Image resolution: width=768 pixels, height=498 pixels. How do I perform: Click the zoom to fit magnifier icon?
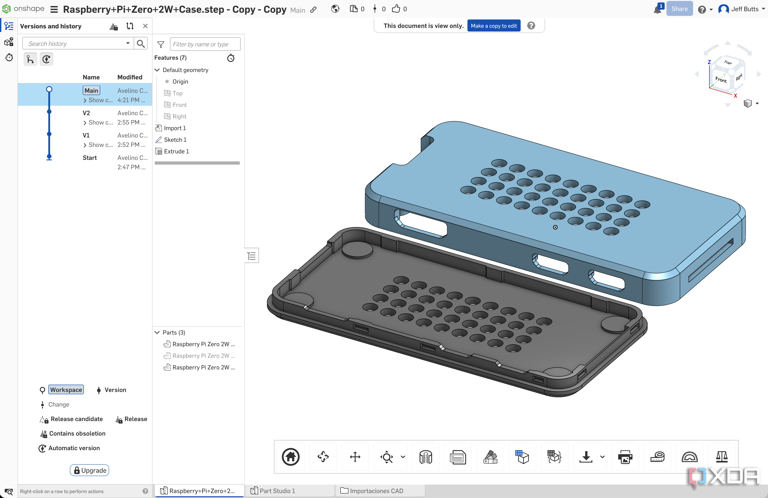(386, 457)
